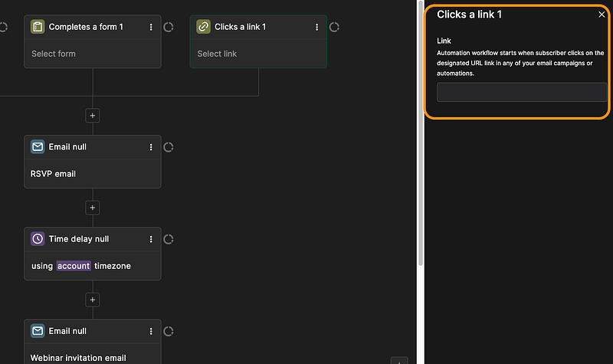Click circular status icon beside RSVP email card
The width and height of the screenshot is (613, 364).
coord(169,147)
